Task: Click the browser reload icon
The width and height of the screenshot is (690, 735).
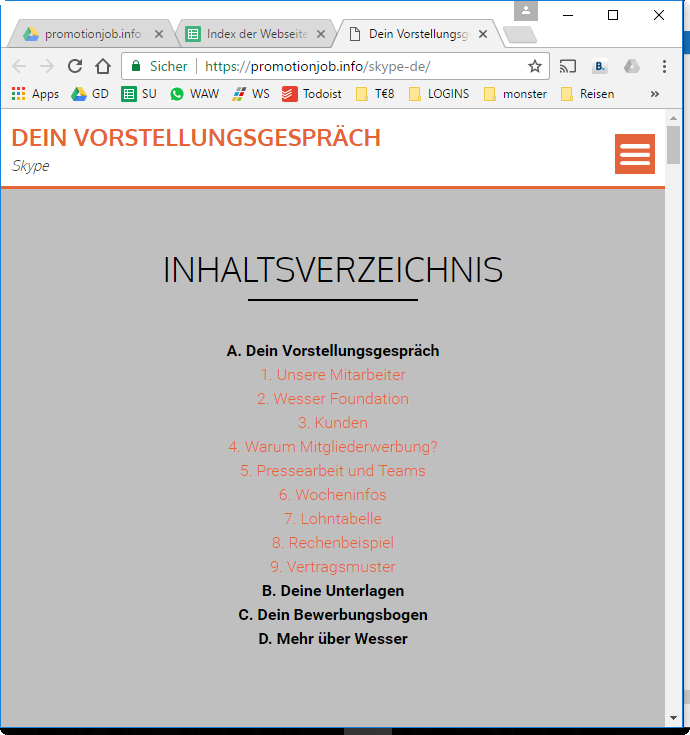Action: tap(75, 66)
